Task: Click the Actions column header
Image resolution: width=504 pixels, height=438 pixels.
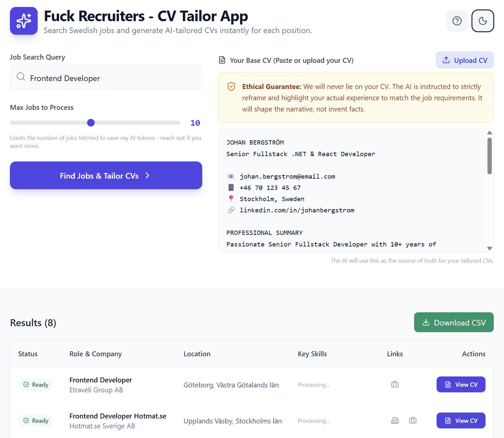Action: (474, 354)
